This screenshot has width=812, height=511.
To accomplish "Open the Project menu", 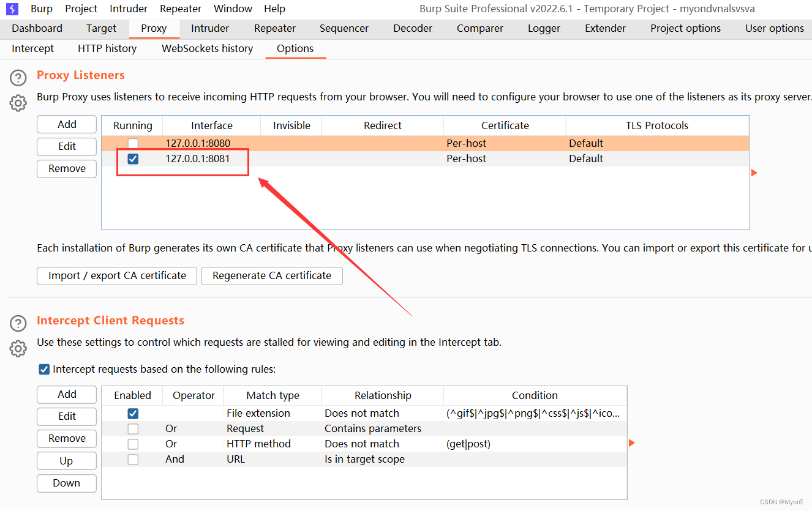I will click(81, 9).
